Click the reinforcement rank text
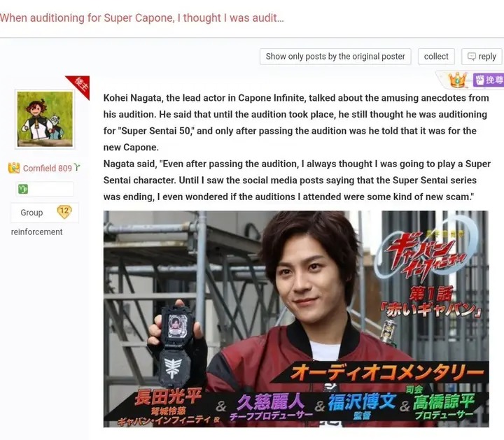The height and width of the screenshot is (440, 504). (x=36, y=232)
